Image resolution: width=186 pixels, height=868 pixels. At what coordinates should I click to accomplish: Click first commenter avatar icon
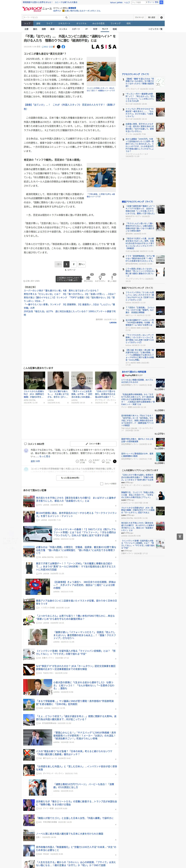[x=26, y=450]
